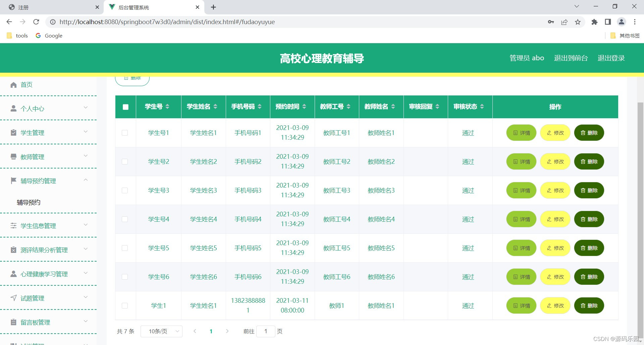Click the user icon beside 心理健康学习管理
The image size is (644, 345).
13,274
